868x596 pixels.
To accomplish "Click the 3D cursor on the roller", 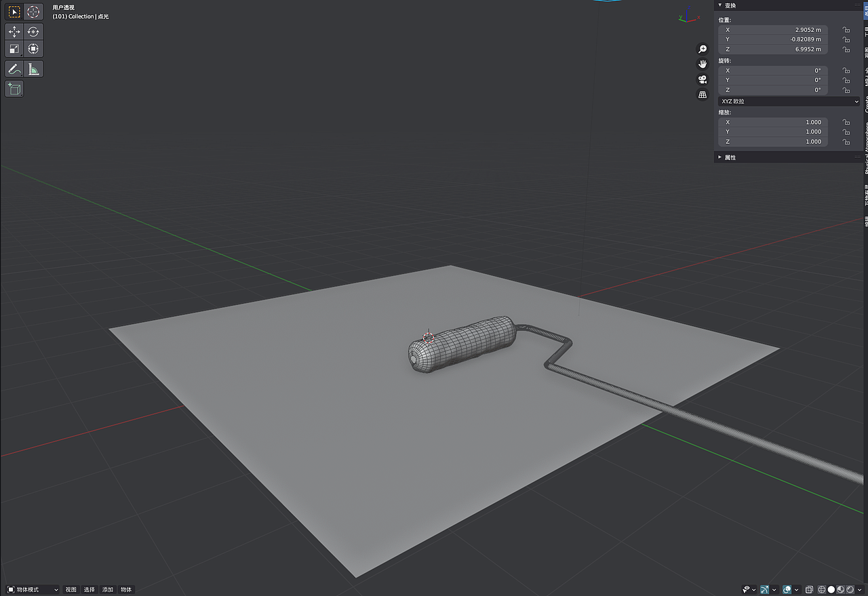I will coord(429,337).
